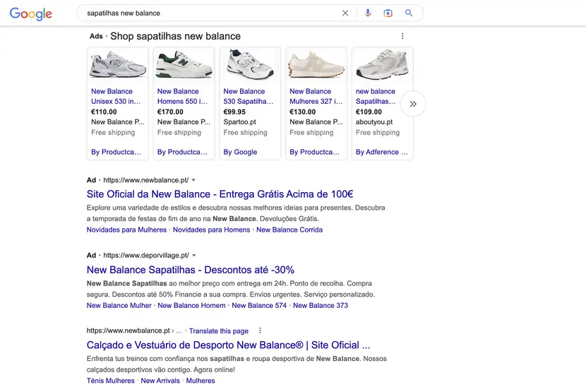Open three-dot options next to Translate this page
The height and width of the screenshot is (392, 586).
(260, 331)
